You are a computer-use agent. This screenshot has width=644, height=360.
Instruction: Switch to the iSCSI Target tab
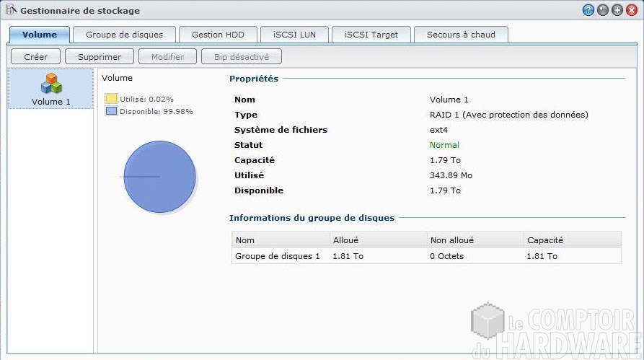371,35
